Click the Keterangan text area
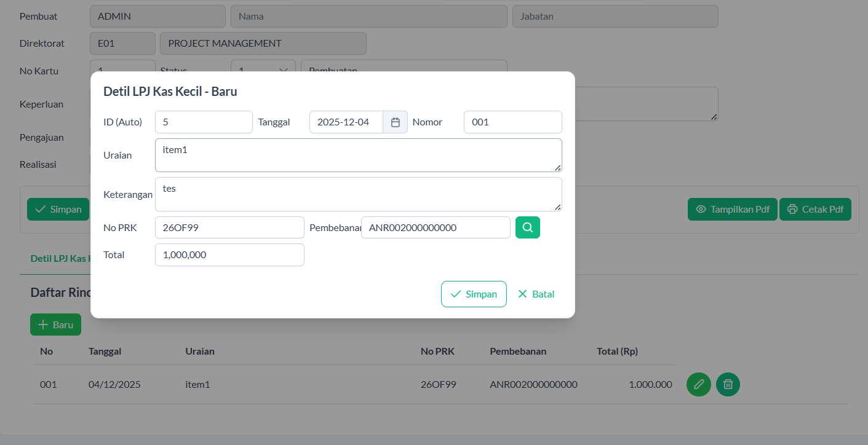The width and height of the screenshot is (868, 445). point(358,194)
